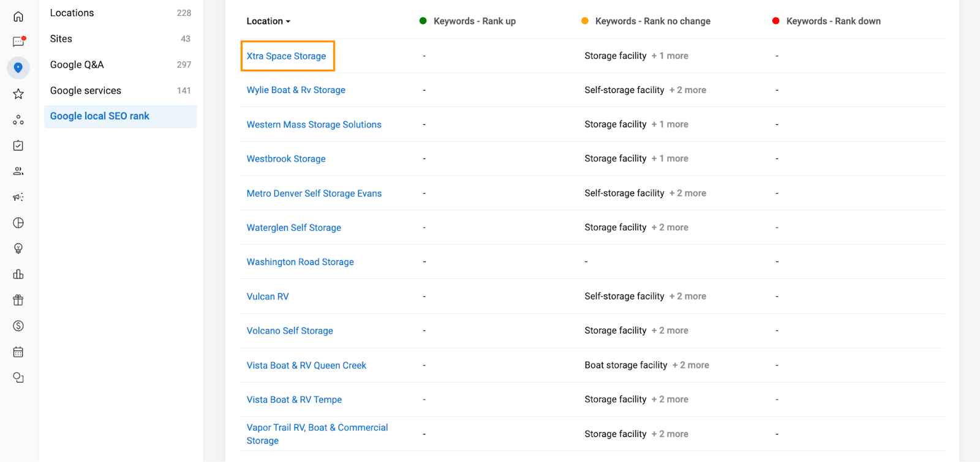Expand '+ 2 more' for Vapor Trail RV row
980x462 pixels.
point(669,434)
